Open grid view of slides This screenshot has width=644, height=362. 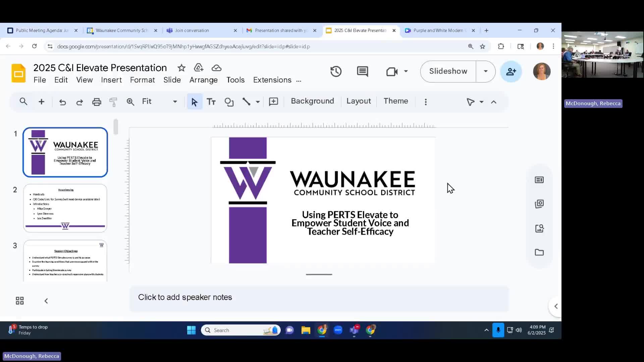coord(20,301)
